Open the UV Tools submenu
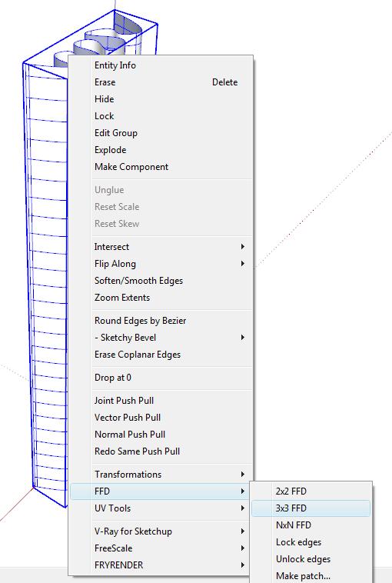392x583 pixels. [x=161, y=508]
